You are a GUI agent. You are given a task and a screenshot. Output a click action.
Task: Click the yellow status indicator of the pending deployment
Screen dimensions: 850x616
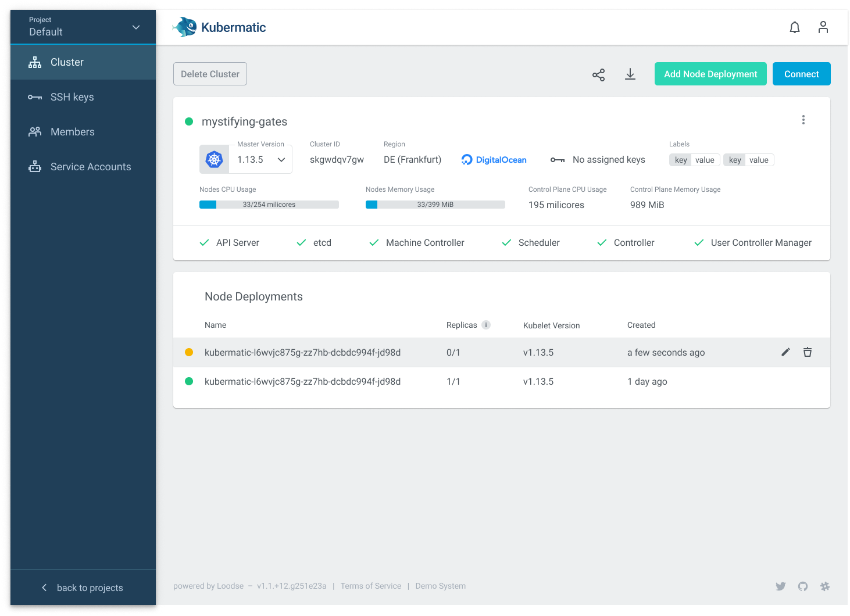point(189,352)
